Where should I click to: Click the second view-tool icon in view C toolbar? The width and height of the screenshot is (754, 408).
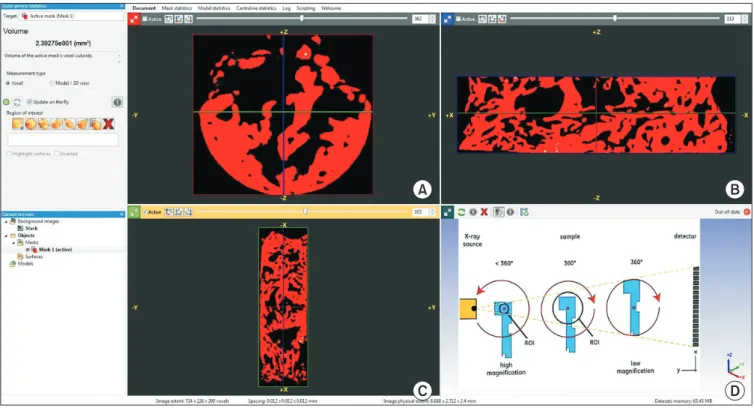(x=178, y=212)
